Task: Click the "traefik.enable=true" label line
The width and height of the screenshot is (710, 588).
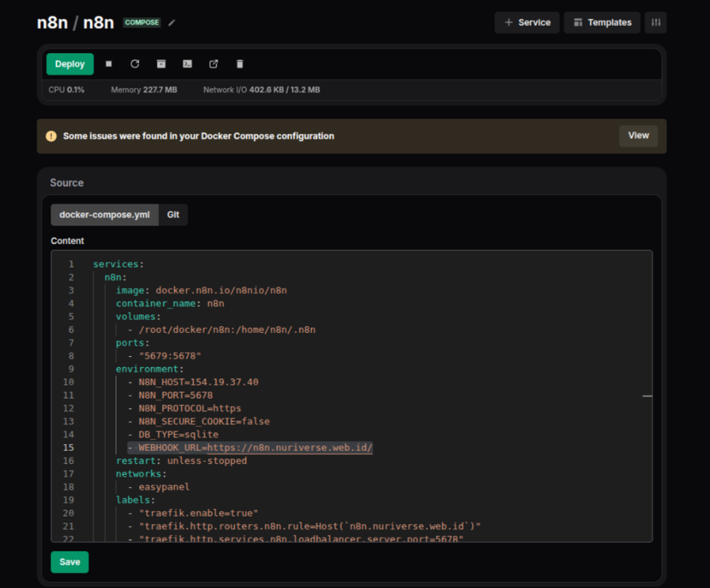Action: point(198,513)
